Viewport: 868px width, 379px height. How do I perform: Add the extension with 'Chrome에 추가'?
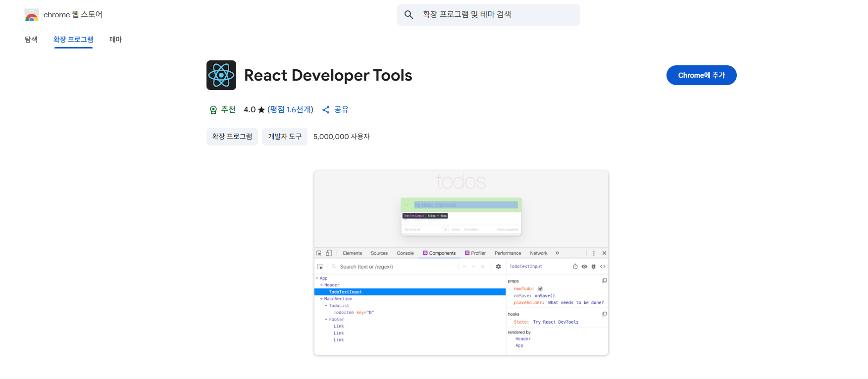pyautogui.click(x=701, y=75)
